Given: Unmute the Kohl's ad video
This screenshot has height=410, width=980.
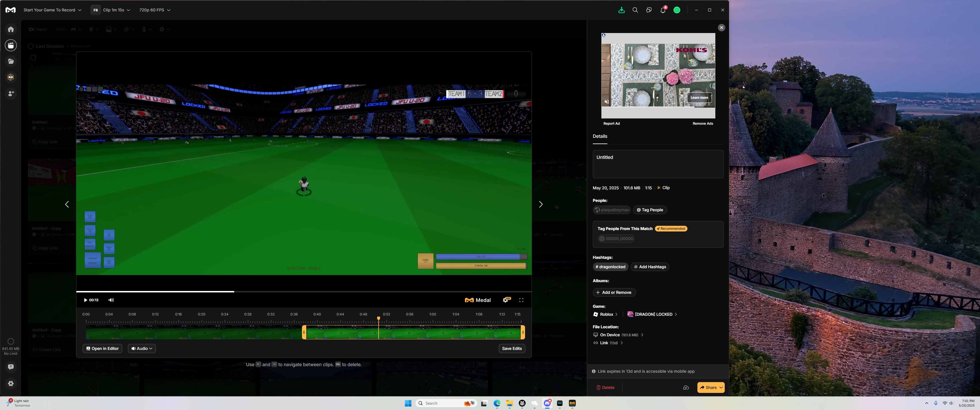Looking at the screenshot, I should tap(607, 102).
